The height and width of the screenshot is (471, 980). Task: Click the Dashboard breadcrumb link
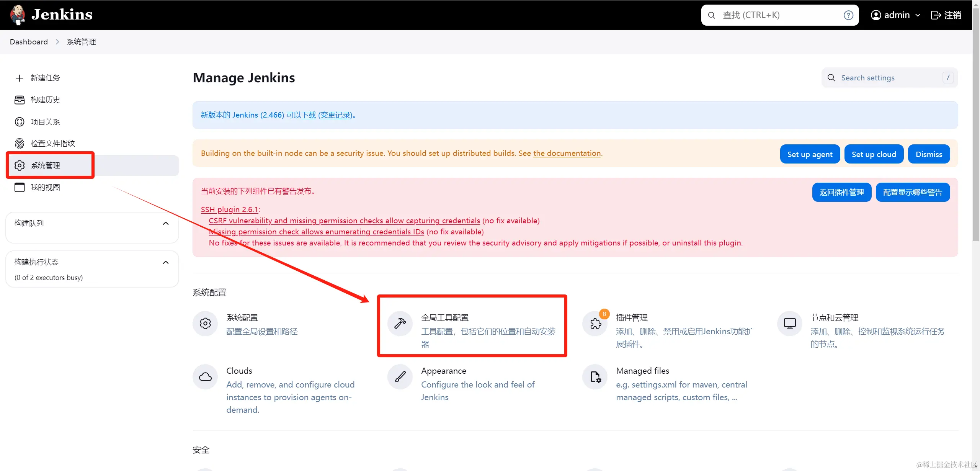(29, 42)
